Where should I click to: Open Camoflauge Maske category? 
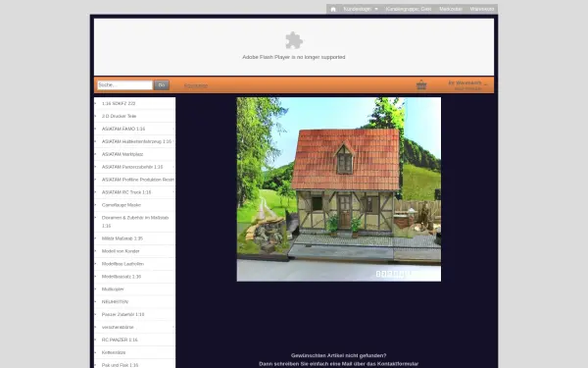coord(122,205)
